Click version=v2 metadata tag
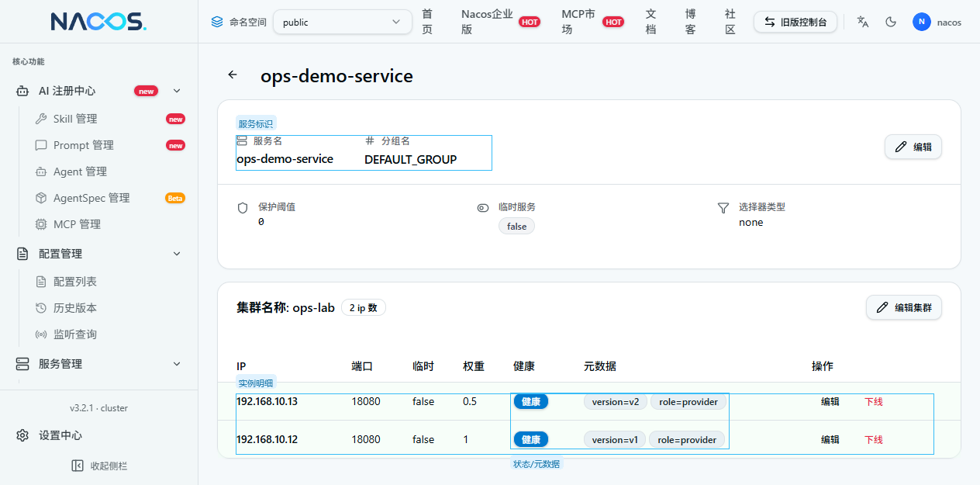980x485 pixels. pos(615,402)
